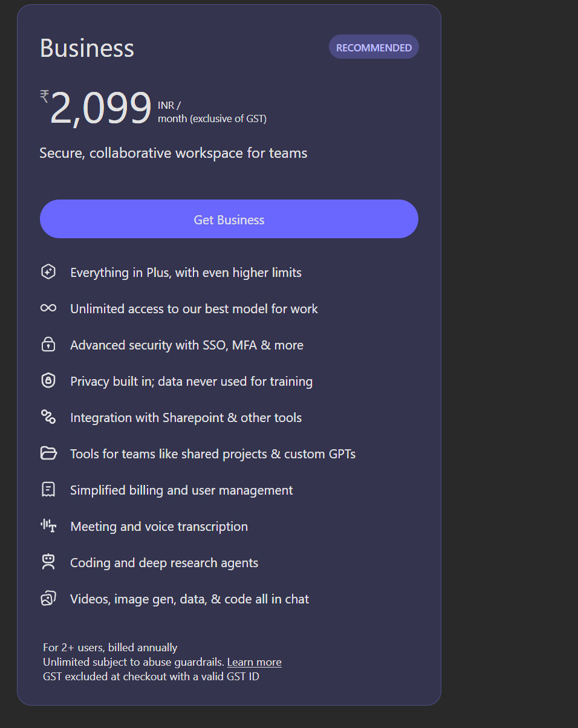Viewport: 578px width, 728px height.
Task: Click the RECOMMENDED badge
Action: tap(374, 47)
